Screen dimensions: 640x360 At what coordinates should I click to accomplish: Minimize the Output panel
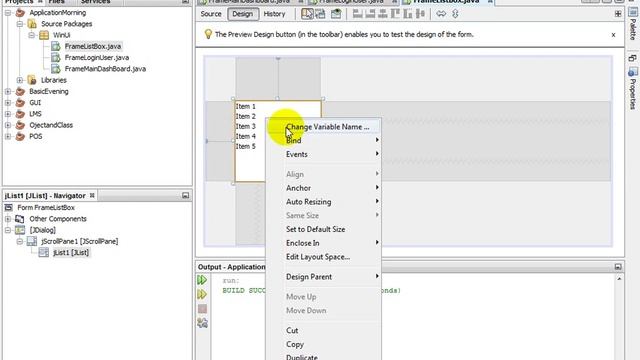pyautogui.click(x=618, y=267)
